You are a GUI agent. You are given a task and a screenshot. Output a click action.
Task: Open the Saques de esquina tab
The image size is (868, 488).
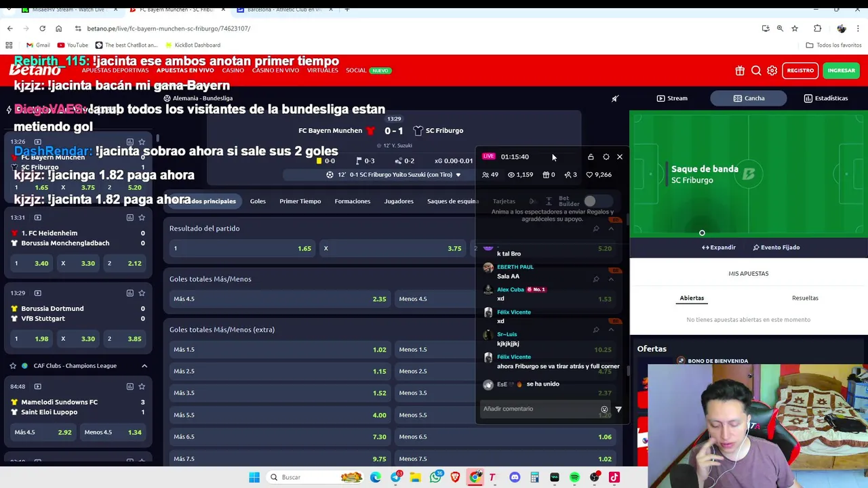tap(452, 201)
